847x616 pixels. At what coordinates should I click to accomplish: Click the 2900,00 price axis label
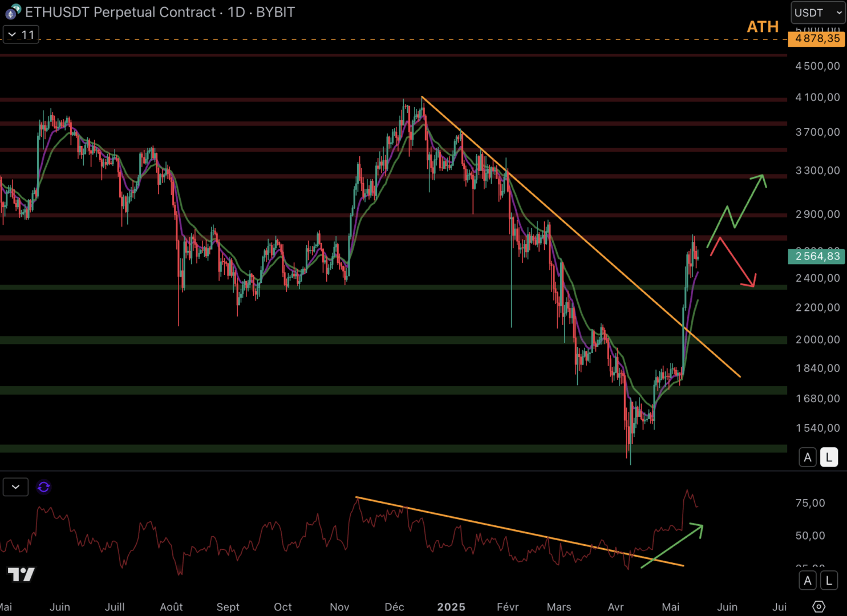pos(818,214)
